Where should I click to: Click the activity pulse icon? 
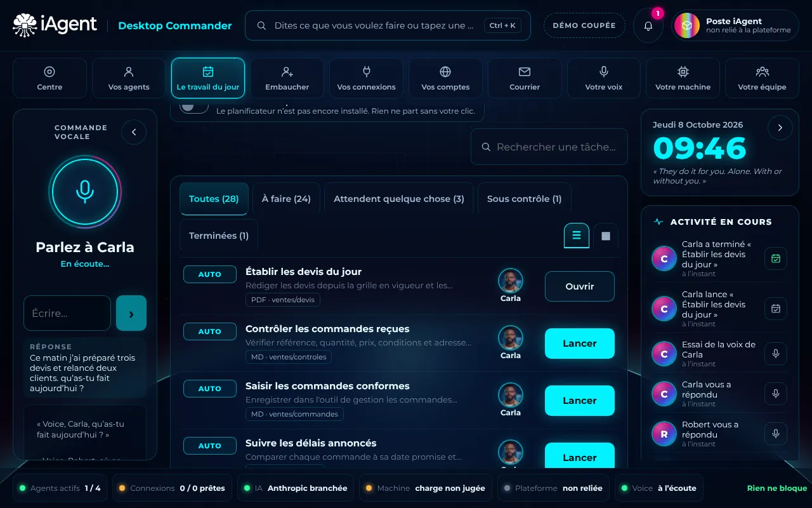[x=658, y=222]
